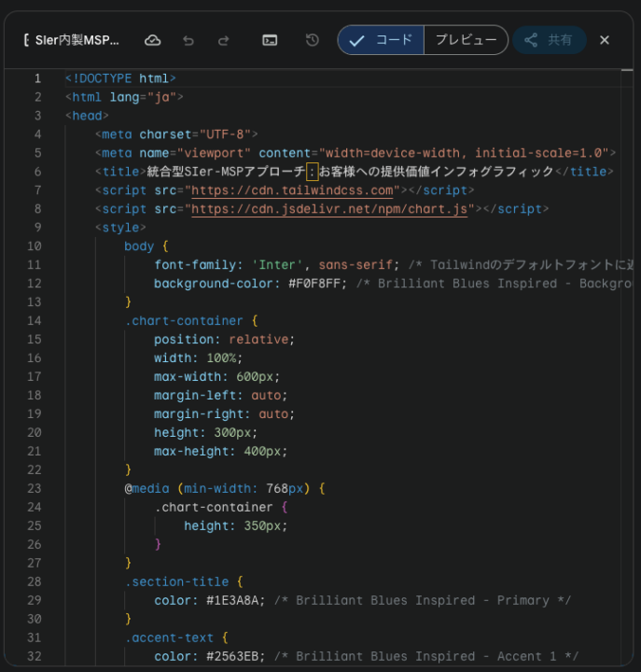Viewport: 641px width, 672px height.
Task: Click line number 32 in gutter
Action: pyautogui.click(x=35, y=656)
